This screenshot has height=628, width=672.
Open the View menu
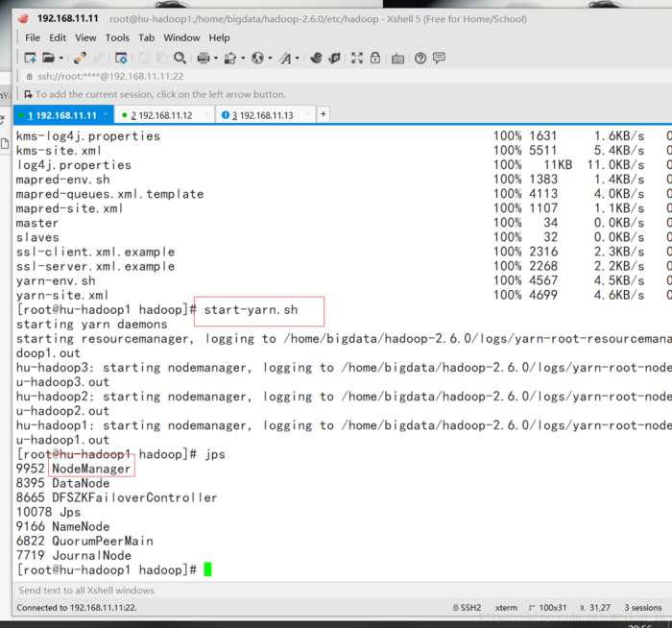85,37
